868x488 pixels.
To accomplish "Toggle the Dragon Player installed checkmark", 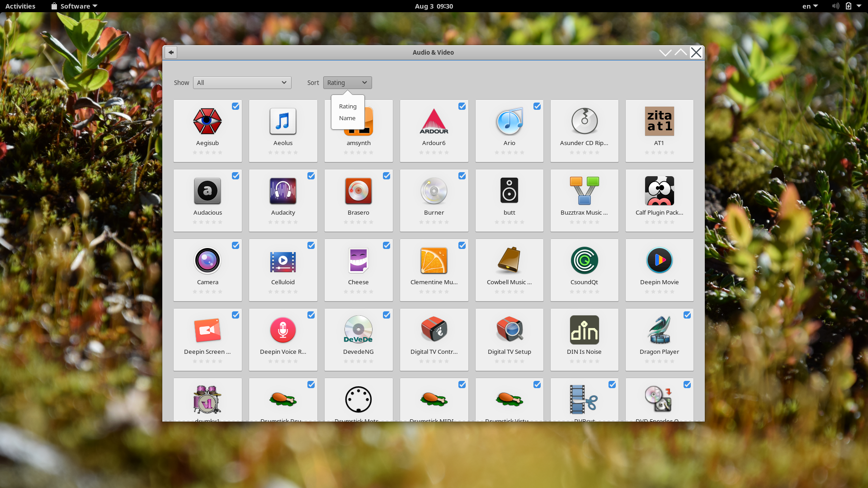I will pos(687,315).
